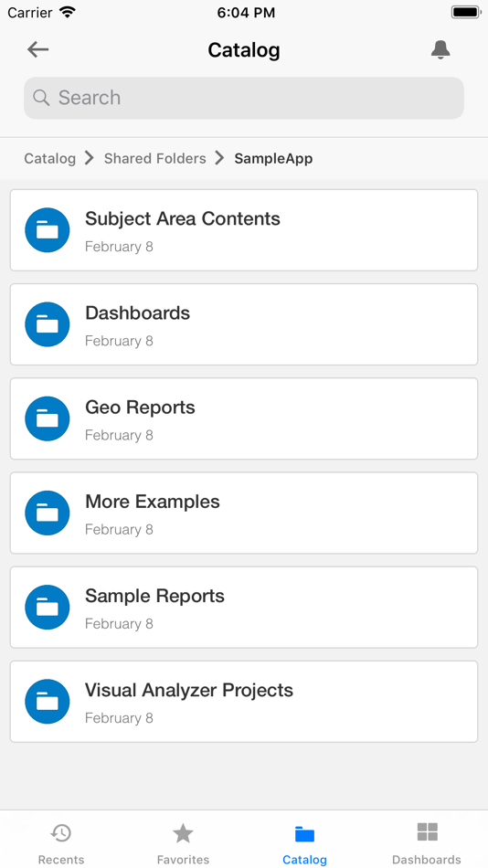Navigate to Shared Folders breadcrumb
This screenshot has width=488, height=868.
click(x=155, y=158)
